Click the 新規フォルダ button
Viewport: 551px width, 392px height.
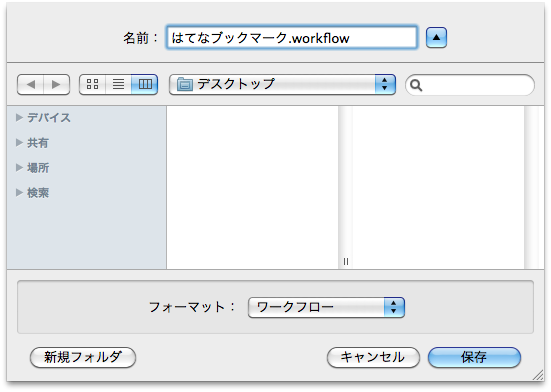(83, 357)
